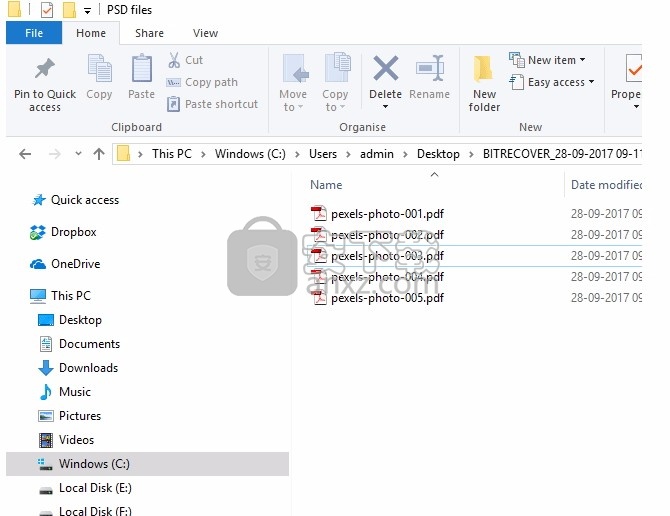Screen dimensions: 670x516
Task: Open Videos in navigation pane
Action: click(x=76, y=440)
